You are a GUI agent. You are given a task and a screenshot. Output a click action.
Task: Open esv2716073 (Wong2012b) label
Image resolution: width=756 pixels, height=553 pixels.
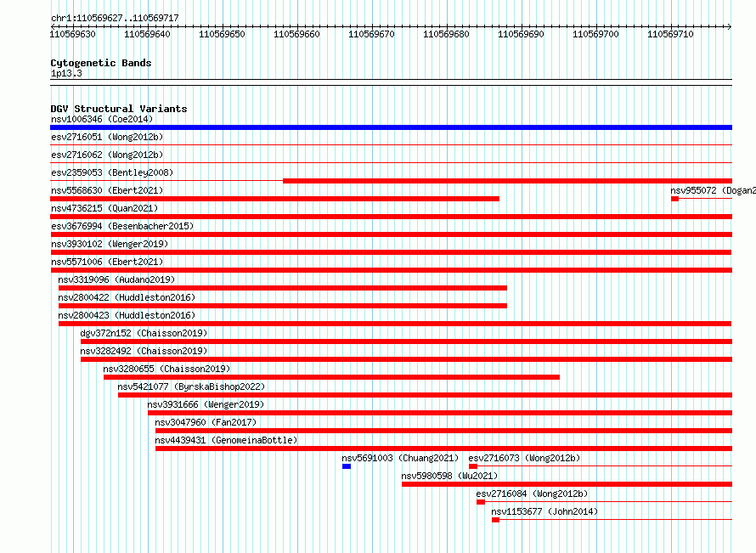[x=525, y=458]
